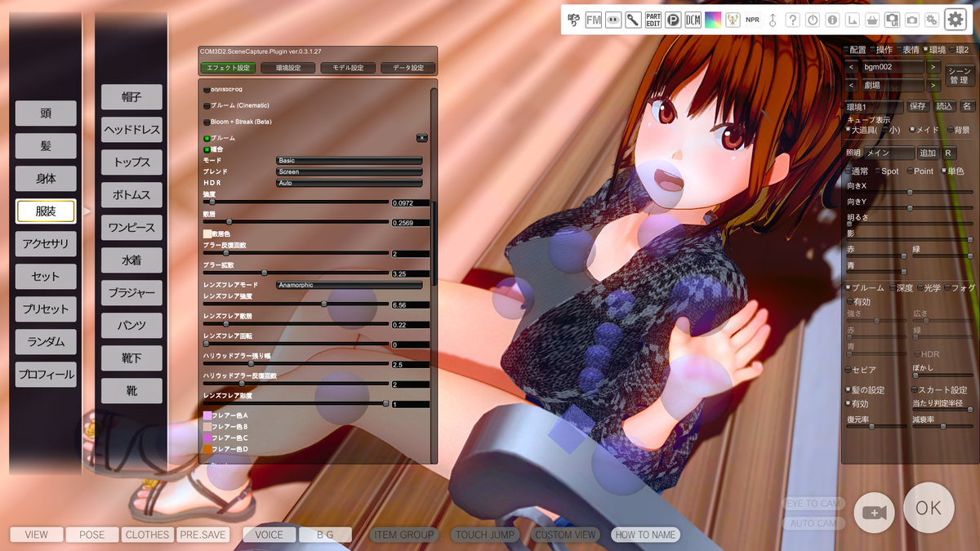Image resolution: width=980 pixels, height=551 pixels.
Task: Select the 髪 category
Action: point(46,146)
